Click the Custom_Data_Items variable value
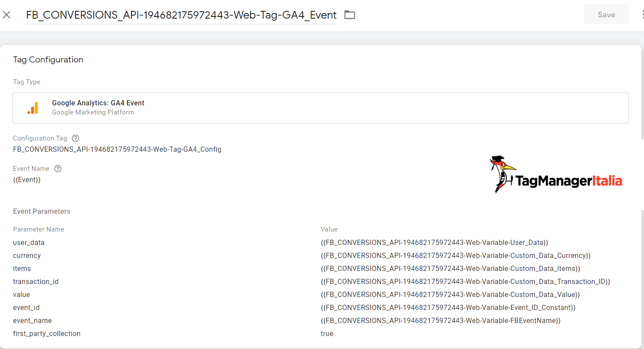 click(451, 268)
